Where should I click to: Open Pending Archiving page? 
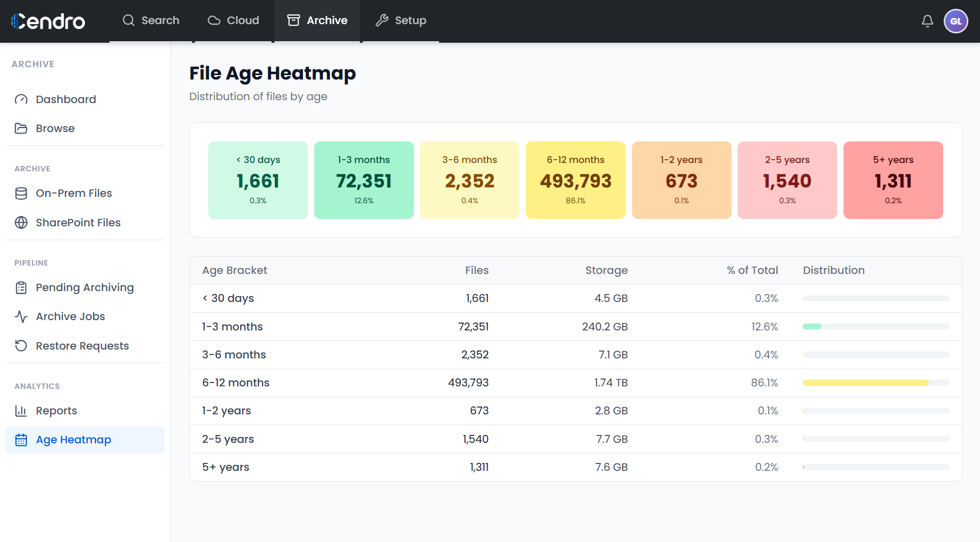tap(85, 288)
